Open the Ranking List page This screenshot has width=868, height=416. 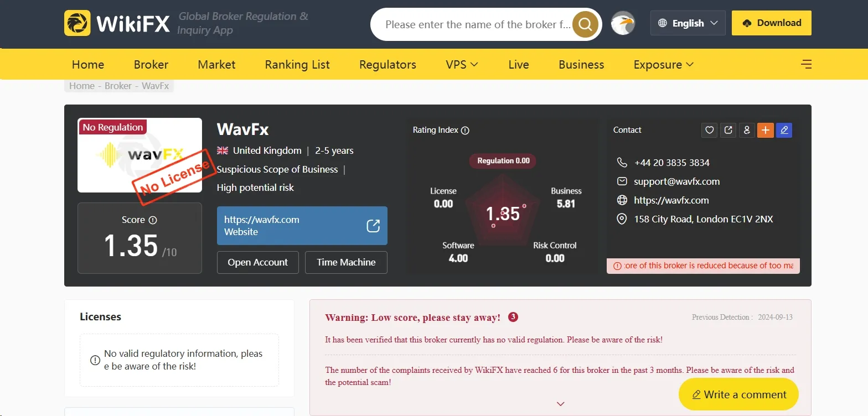(297, 64)
